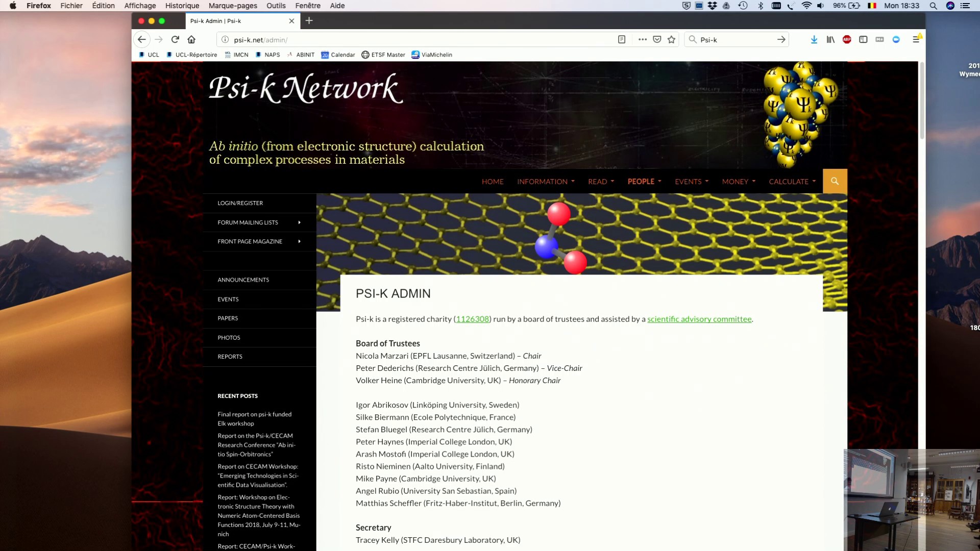Screen dimensions: 980x551
Task: Open the Marque-pages menu
Action: click(233, 6)
